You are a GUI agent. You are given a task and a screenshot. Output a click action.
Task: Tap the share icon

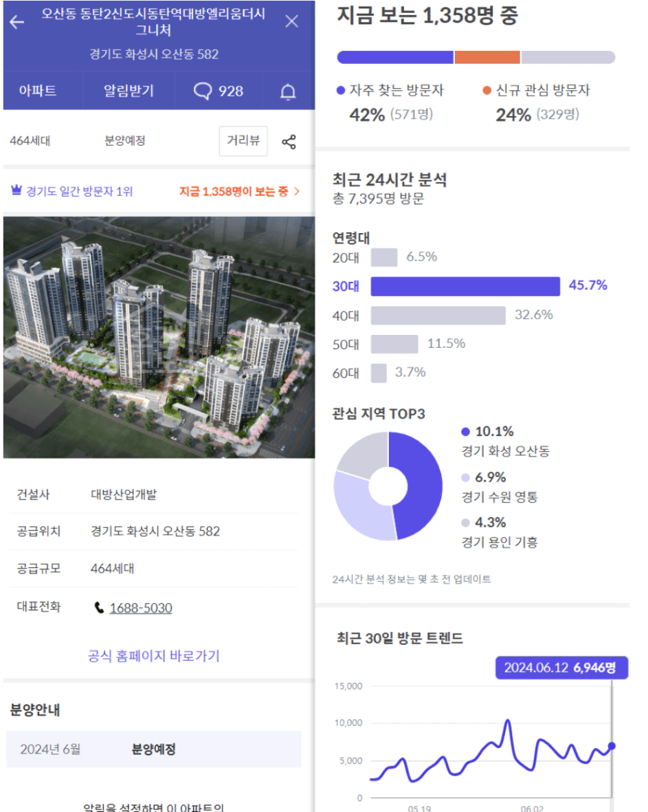(x=289, y=142)
